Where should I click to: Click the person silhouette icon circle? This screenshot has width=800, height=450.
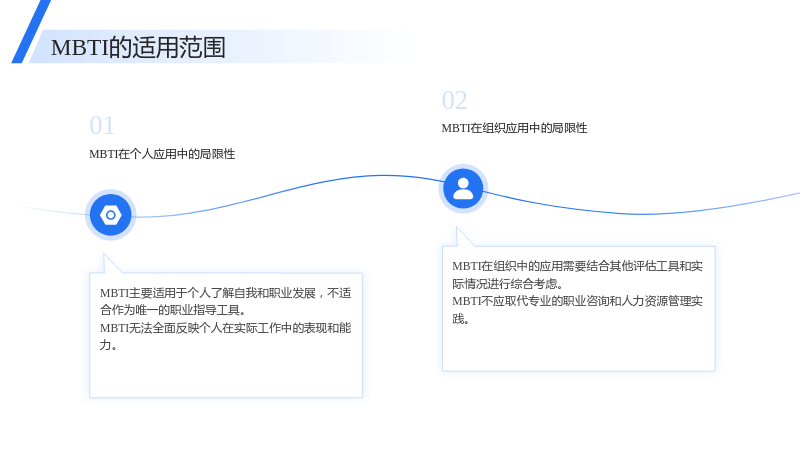[463, 189]
